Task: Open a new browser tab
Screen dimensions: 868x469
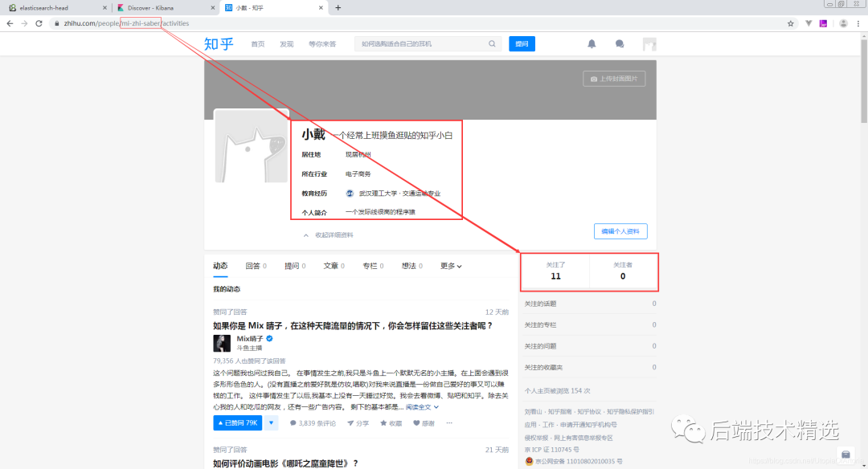Action: click(x=338, y=8)
